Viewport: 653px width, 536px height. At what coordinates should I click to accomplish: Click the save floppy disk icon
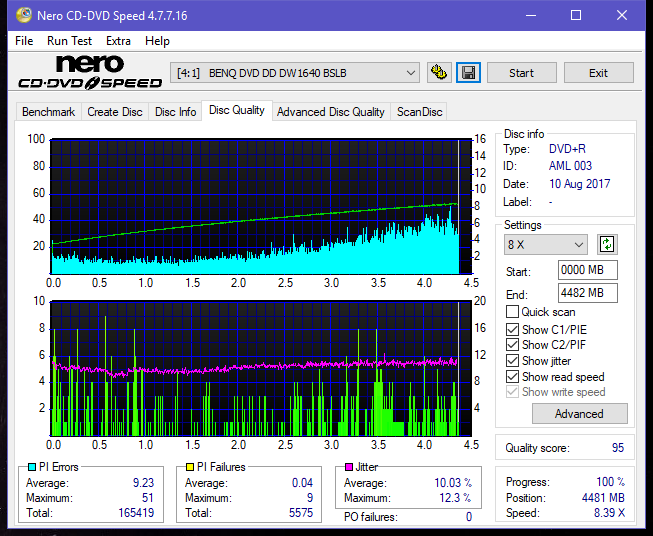click(x=469, y=73)
